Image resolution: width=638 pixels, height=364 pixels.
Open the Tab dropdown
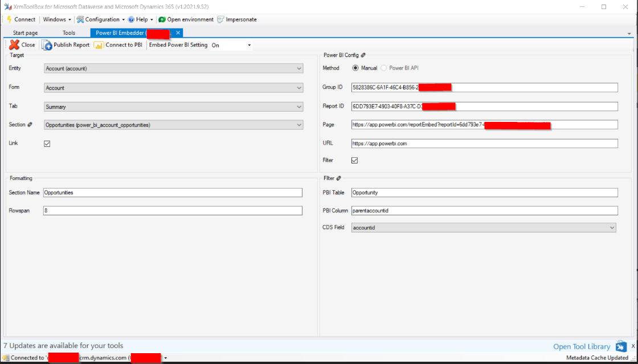coord(173,107)
